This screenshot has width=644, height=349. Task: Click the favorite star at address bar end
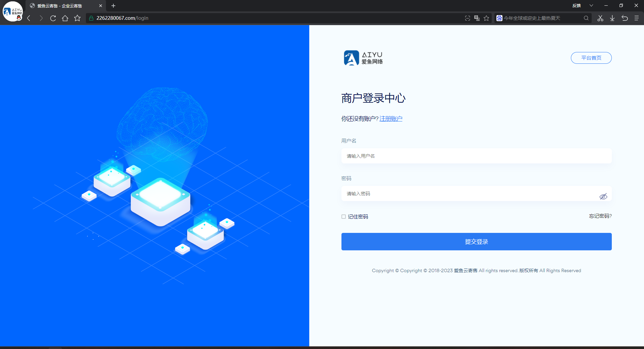486,18
